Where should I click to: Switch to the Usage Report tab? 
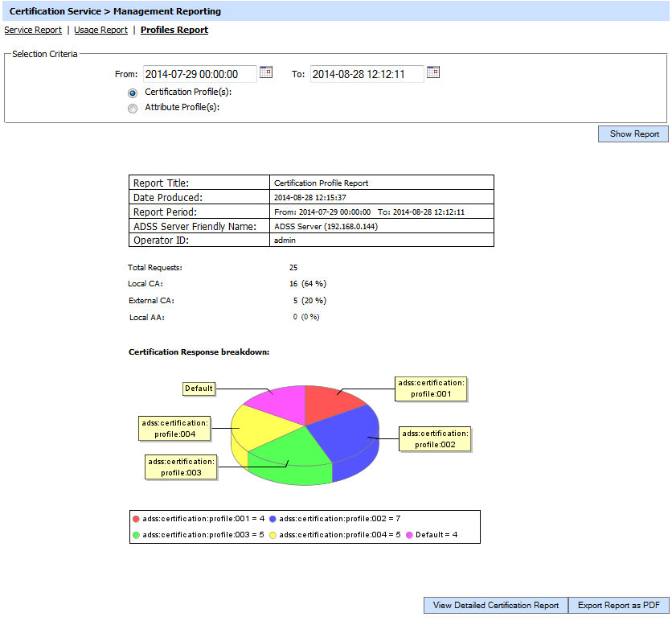point(100,30)
